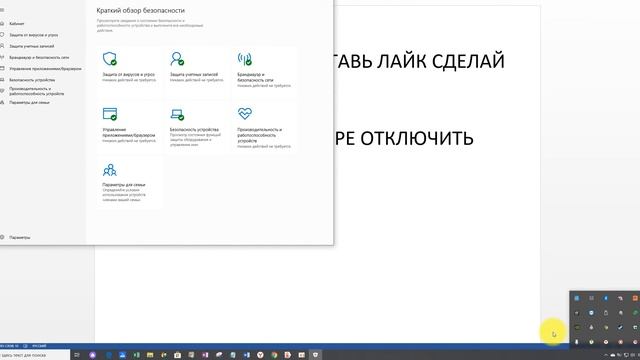Open Microsoft Edge from the taskbar
Screen dimensions: 640x360
pyautogui.click(x=108, y=355)
